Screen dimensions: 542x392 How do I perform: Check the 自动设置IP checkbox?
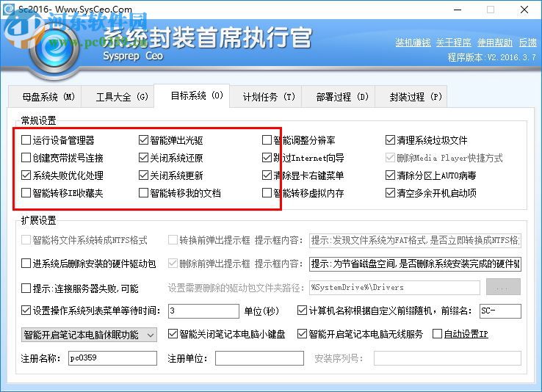coord(437,333)
